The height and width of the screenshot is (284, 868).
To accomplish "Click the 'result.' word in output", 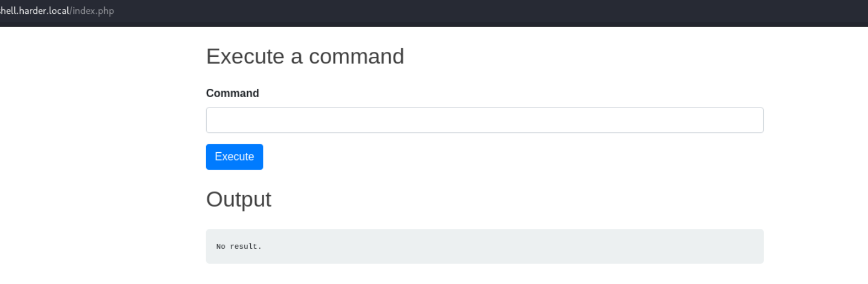I will coord(246,247).
